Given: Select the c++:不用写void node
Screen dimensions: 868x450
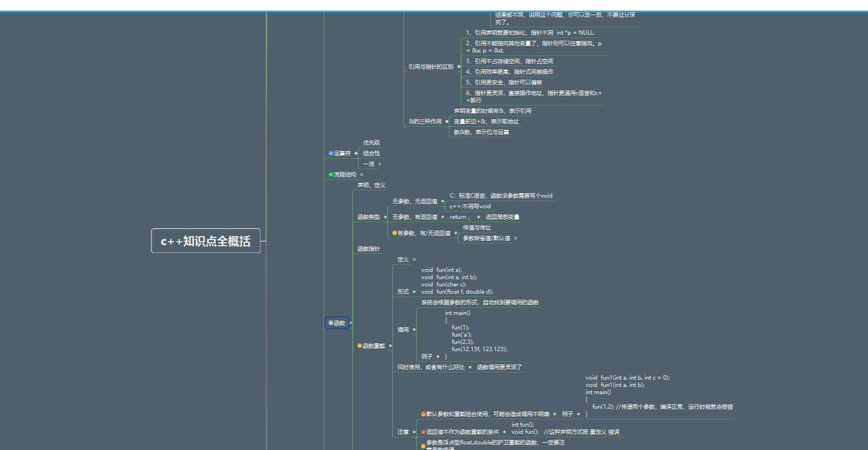Looking at the screenshot, I should tap(470, 207).
